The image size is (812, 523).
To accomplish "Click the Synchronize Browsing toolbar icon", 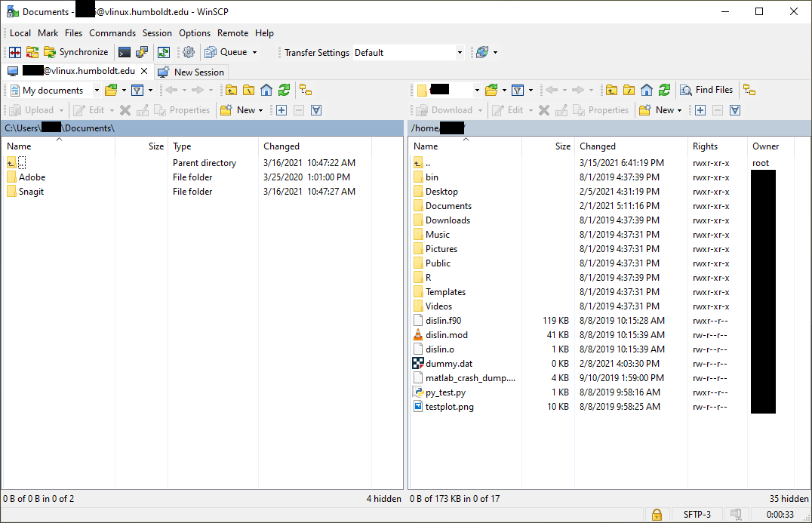I will 32,52.
